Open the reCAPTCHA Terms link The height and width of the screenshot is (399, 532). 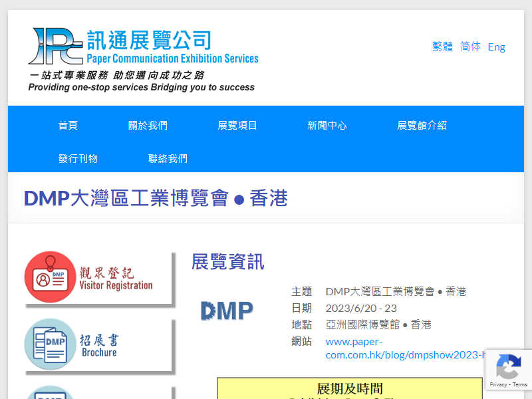520,384
